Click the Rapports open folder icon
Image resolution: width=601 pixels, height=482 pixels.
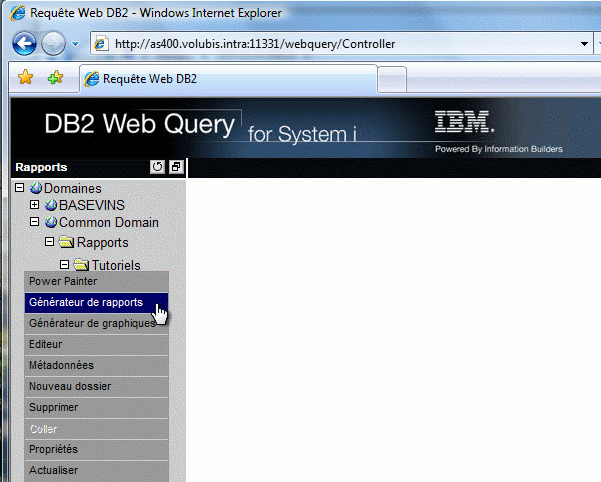(67, 242)
